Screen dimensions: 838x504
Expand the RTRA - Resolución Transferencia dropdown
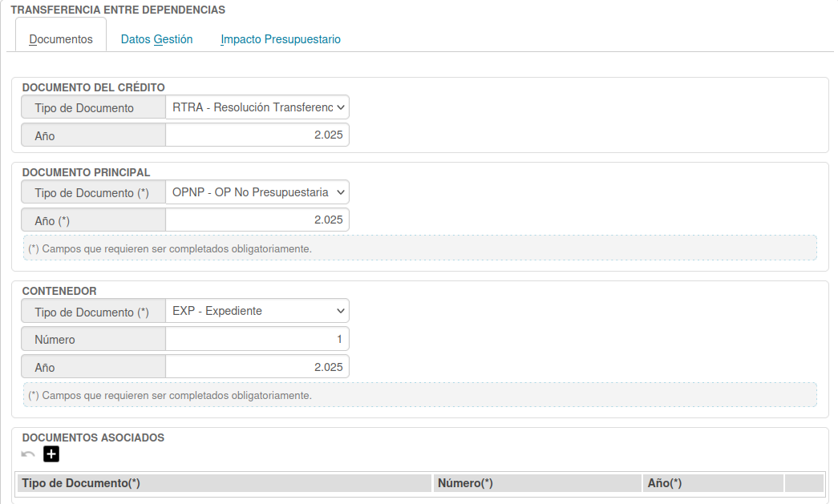pos(257,107)
